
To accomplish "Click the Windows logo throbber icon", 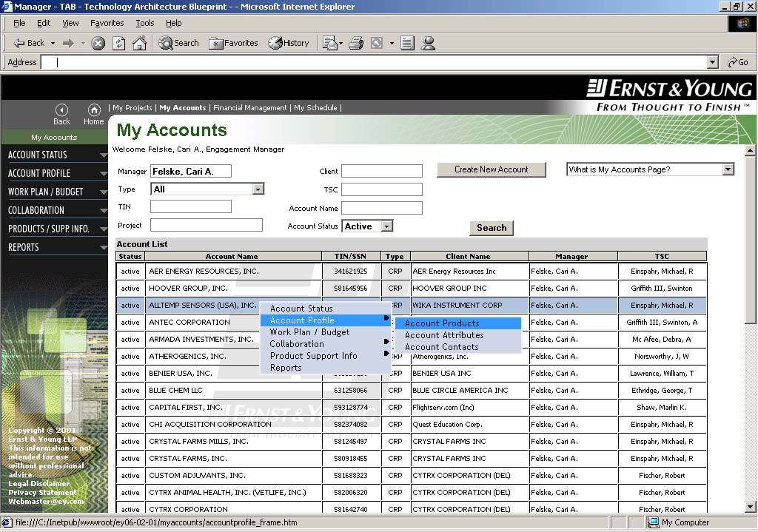I will [742, 23].
